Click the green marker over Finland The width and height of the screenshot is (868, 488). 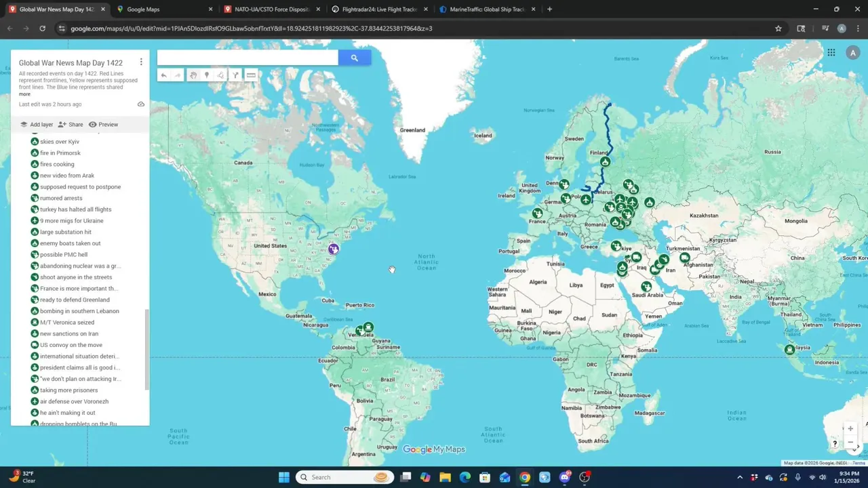click(605, 162)
